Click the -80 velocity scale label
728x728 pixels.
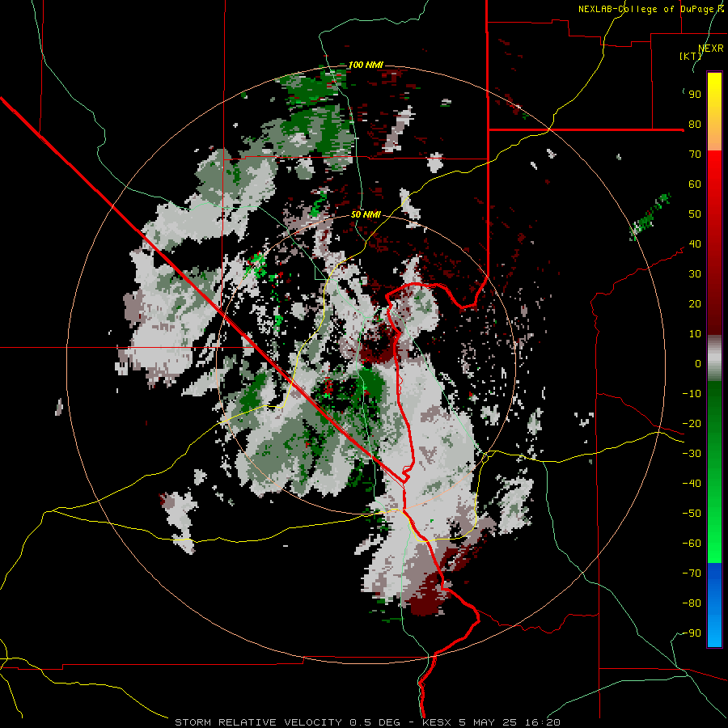pyautogui.click(x=692, y=603)
